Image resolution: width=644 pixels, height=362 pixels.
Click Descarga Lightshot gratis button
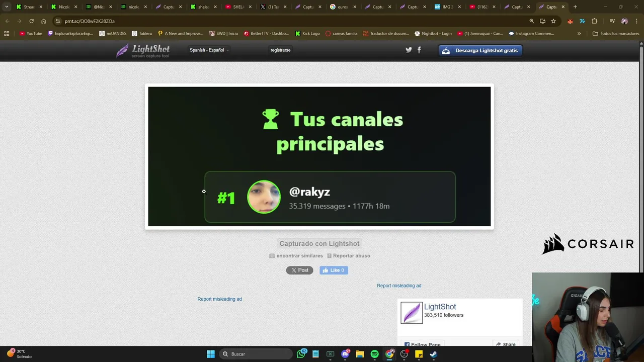click(480, 50)
